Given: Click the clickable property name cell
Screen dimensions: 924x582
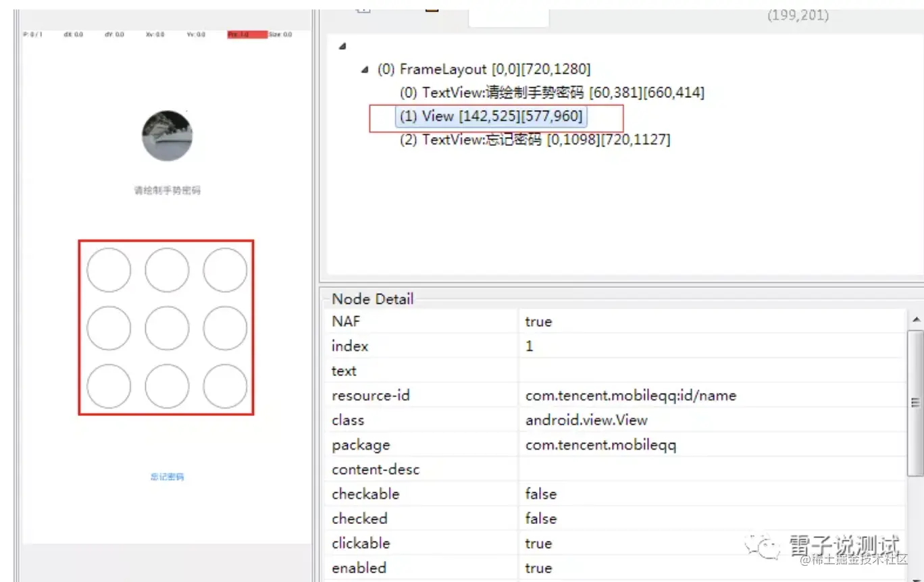Looking at the screenshot, I should click(x=421, y=543).
